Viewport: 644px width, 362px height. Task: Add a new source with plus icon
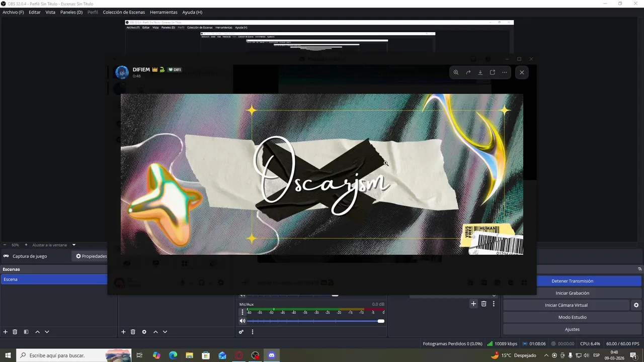pos(123,332)
